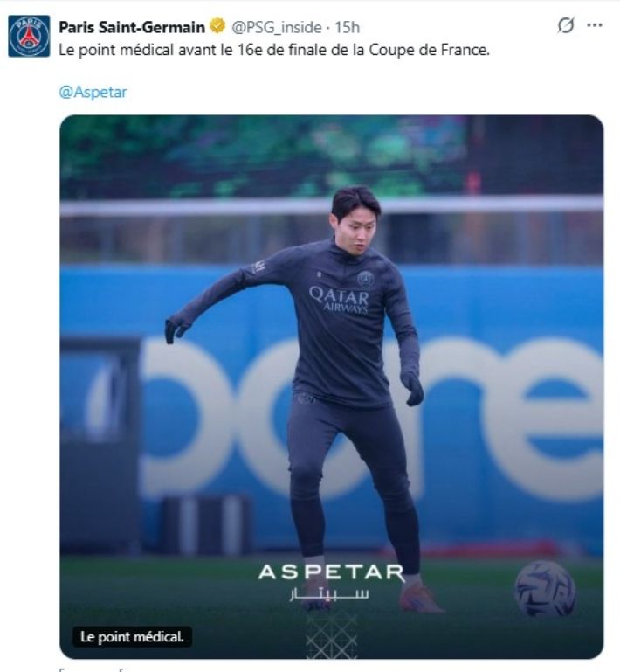
Task: Click the PSG crest on training top
Action: coord(365,278)
